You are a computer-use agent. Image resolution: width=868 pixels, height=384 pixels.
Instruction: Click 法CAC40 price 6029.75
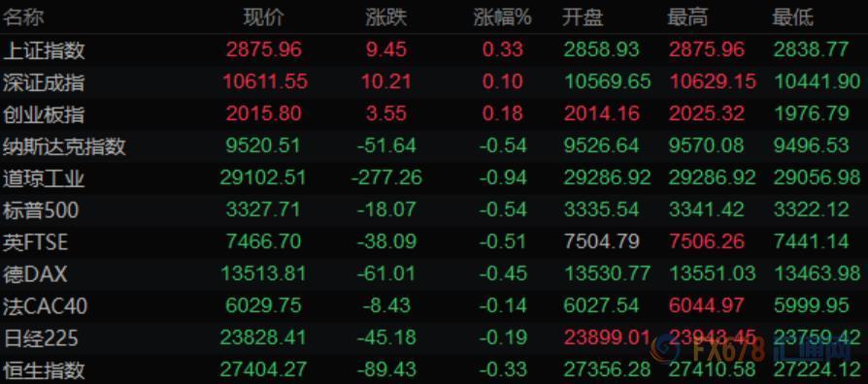click(x=263, y=305)
